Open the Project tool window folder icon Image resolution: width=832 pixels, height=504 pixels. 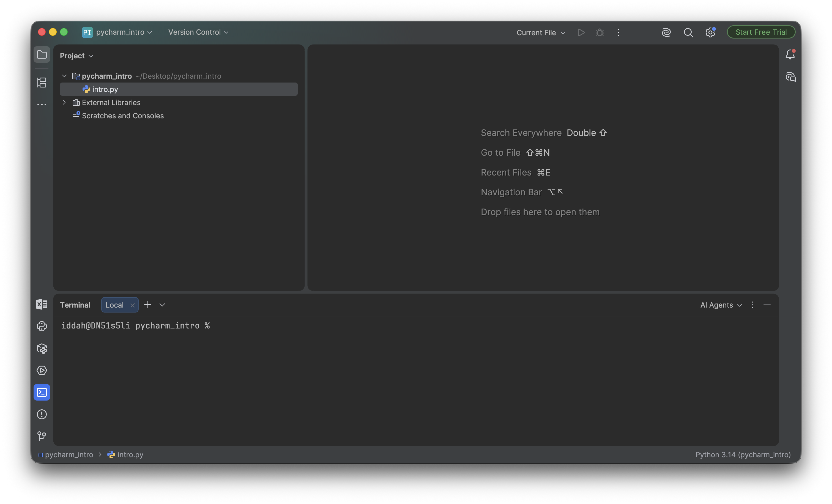pos(42,55)
